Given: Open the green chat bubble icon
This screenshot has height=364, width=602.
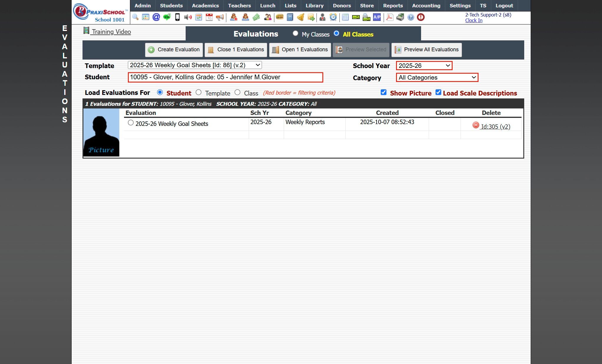Looking at the screenshot, I should [167, 17].
